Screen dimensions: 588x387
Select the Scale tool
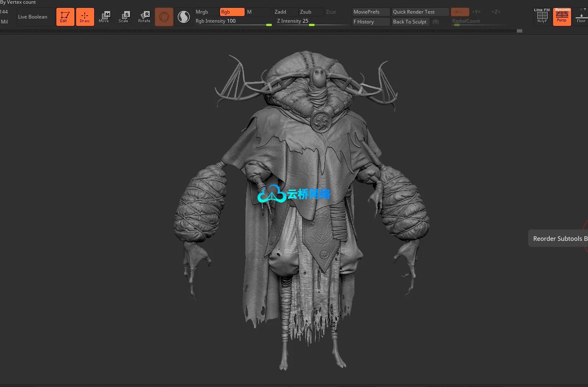123,17
